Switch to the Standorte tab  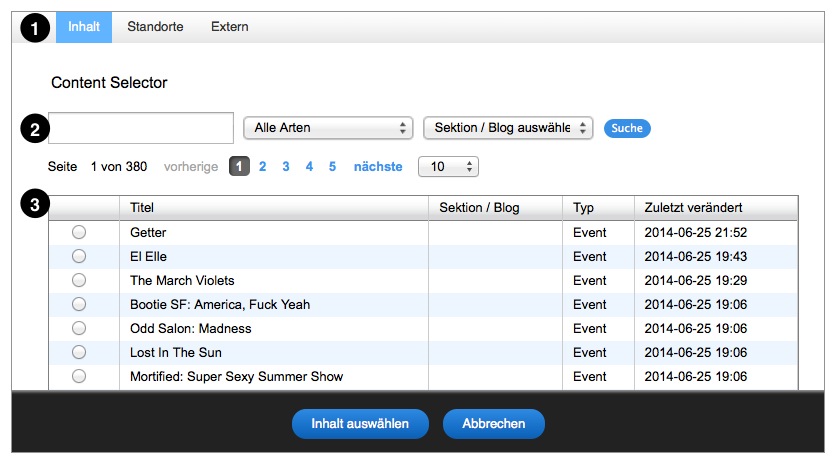(x=155, y=27)
